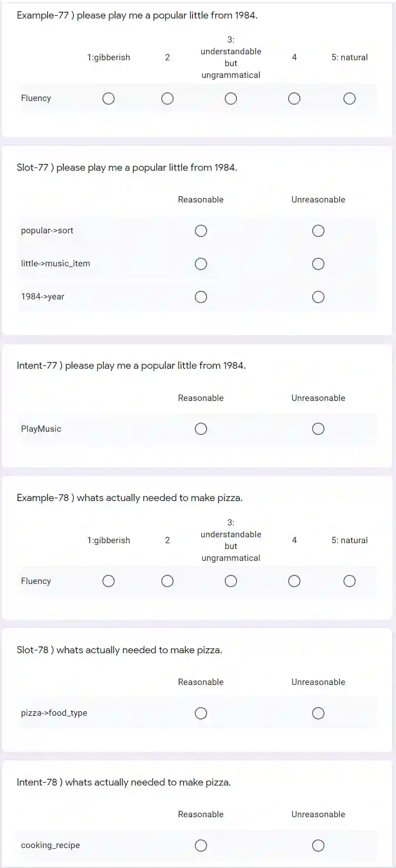Choose fluency rating 3 for Example-77
The width and height of the screenshot is (396, 868).
231,99
